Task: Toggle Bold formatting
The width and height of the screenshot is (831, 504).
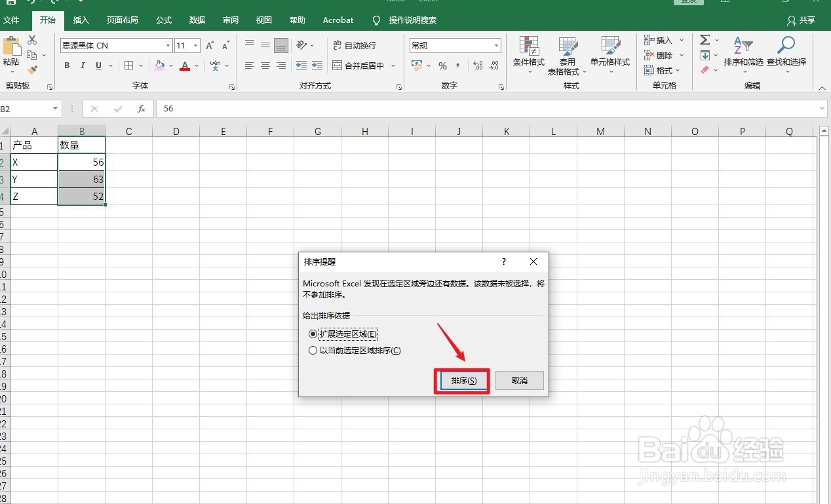Action: pos(67,66)
